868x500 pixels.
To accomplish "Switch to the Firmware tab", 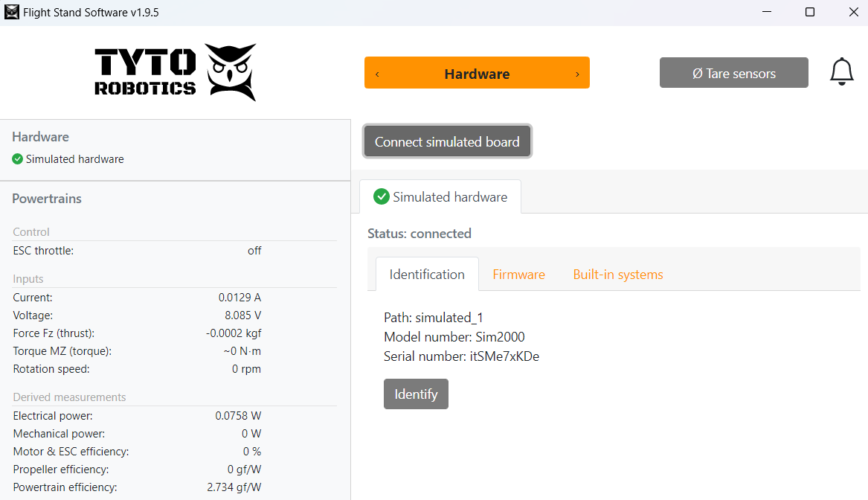I will coord(518,275).
